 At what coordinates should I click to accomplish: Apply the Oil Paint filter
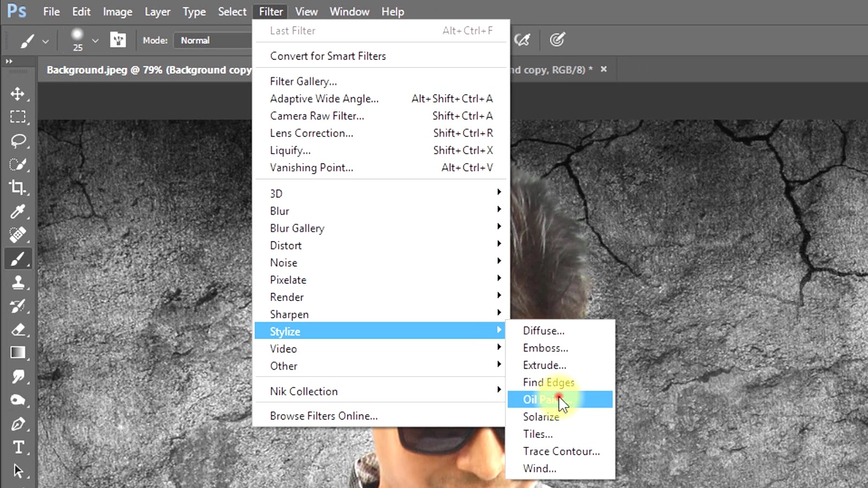(x=560, y=400)
